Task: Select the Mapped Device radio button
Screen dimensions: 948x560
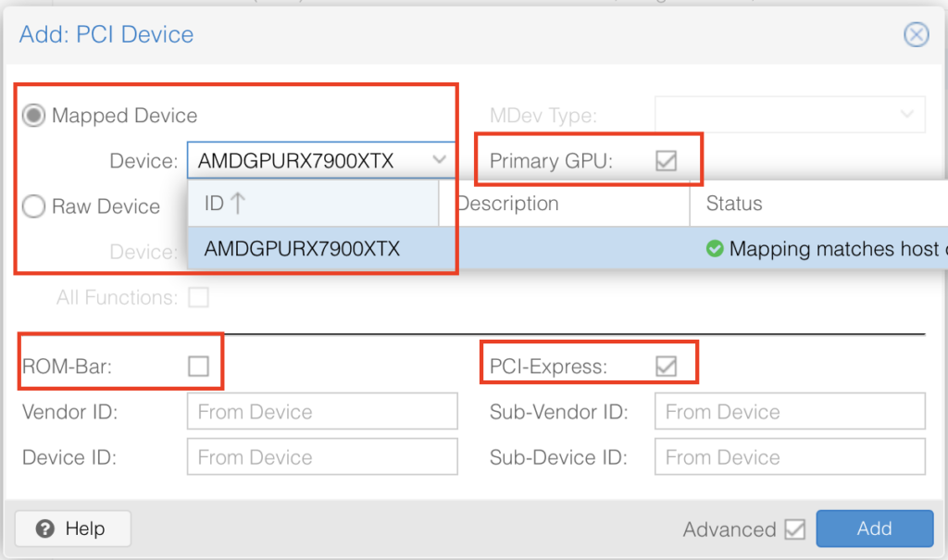Action: point(34,116)
